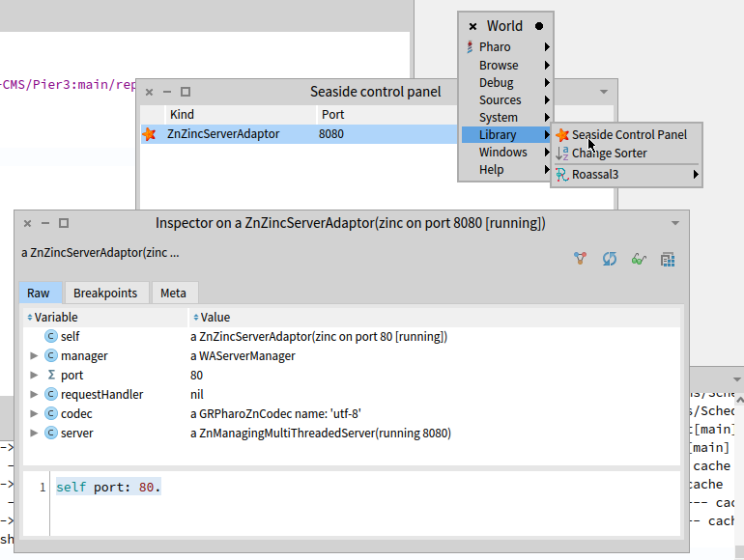Screen dimensions: 744x560
Task: Close the World menu with the X
Action: point(472,27)
